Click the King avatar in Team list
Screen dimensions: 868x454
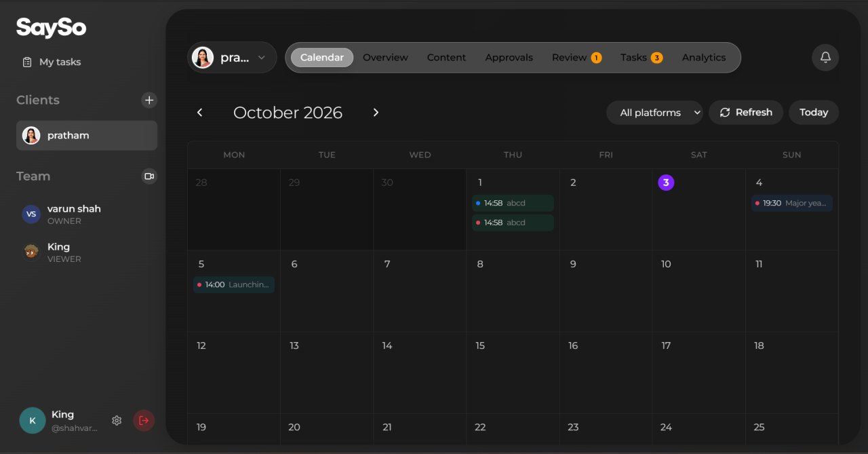[x=31, y=252]
